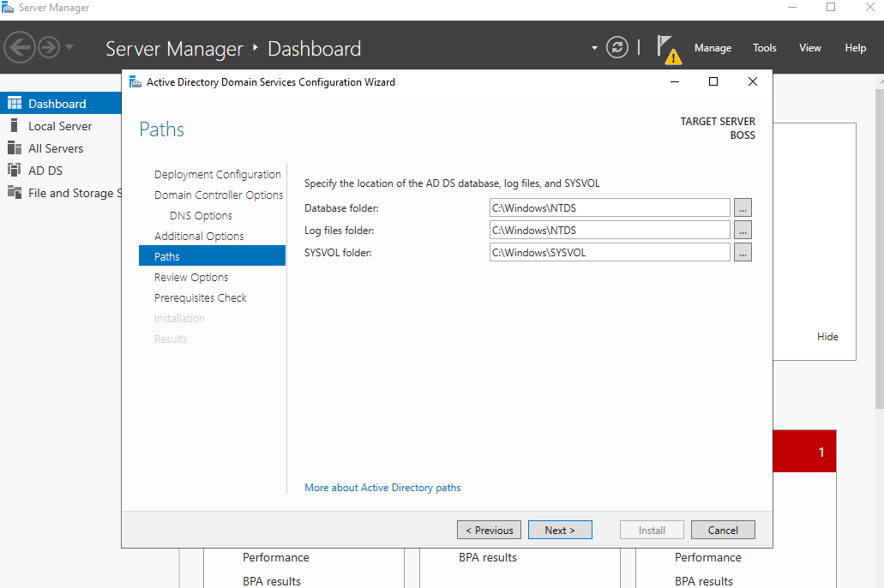Open the View menu
Image resolution: width=884 pixels, height=588 pixels.
coord(810,48)
